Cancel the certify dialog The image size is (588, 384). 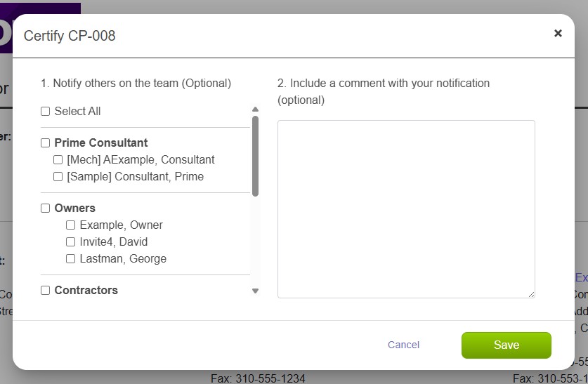(x=403, y=345)
